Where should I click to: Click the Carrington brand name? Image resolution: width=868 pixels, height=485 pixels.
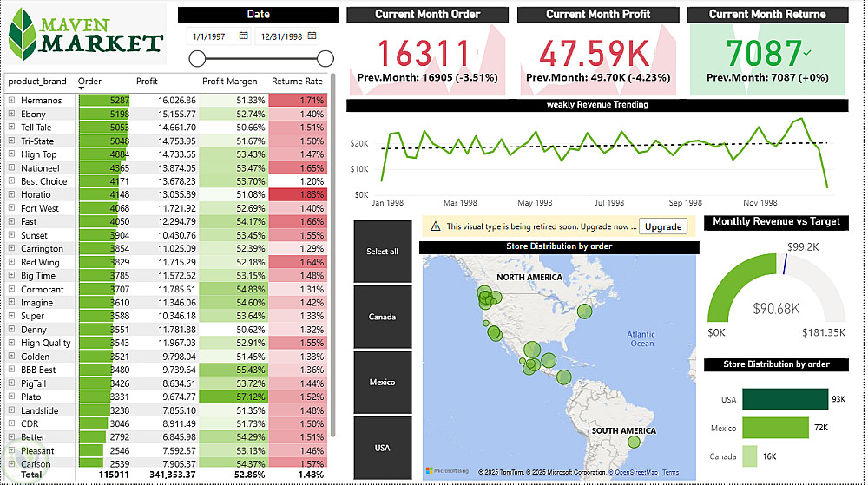[42, 248]
